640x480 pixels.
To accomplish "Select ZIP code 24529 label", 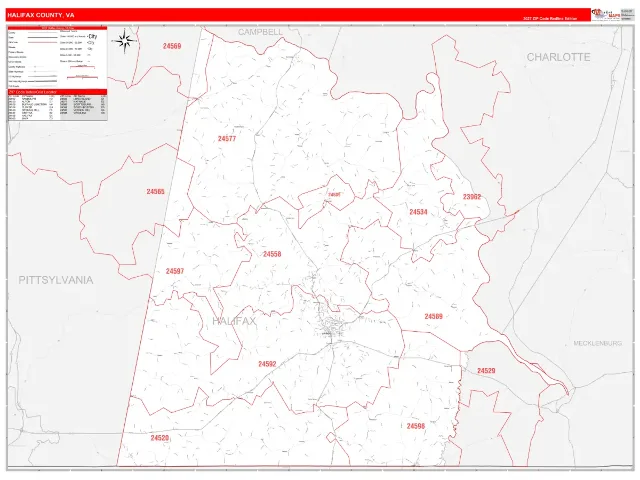I will (x=486, y=371).
